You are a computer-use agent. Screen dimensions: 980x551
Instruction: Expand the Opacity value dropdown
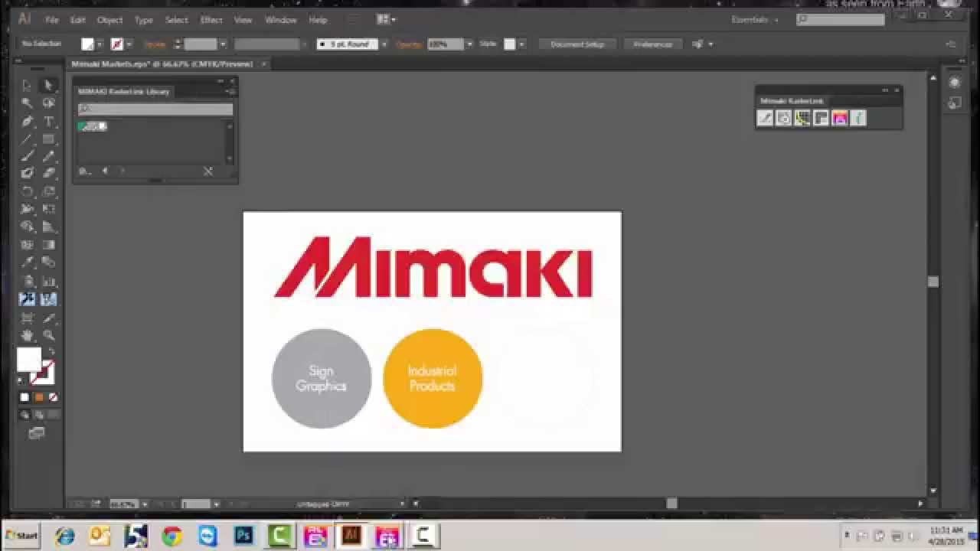[x=469, y=44]
